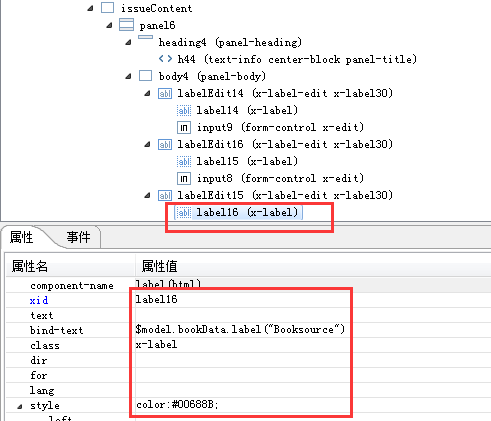
Task: Collapse the style property group
Action: coord(20,406)
